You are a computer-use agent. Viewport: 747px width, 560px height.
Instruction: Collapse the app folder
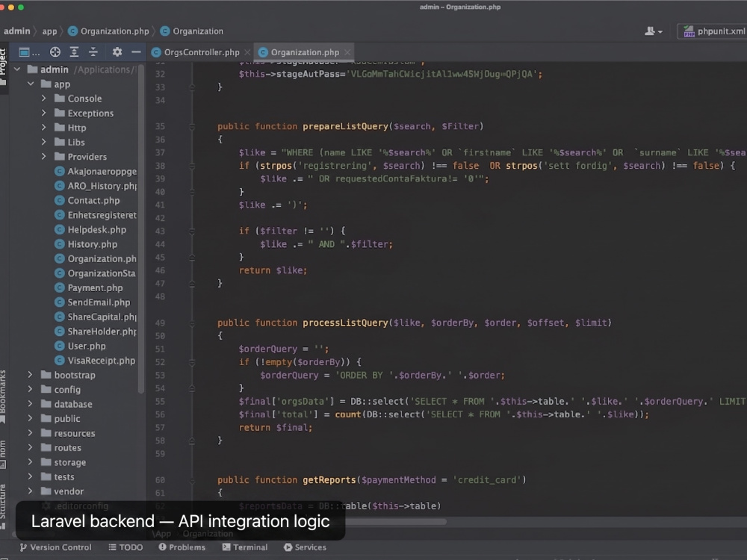click(x=31, y=84)
